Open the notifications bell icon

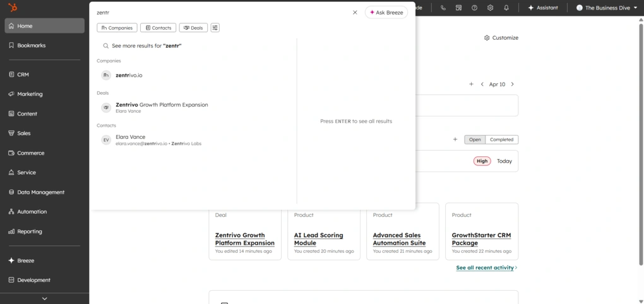click(506, 8)
